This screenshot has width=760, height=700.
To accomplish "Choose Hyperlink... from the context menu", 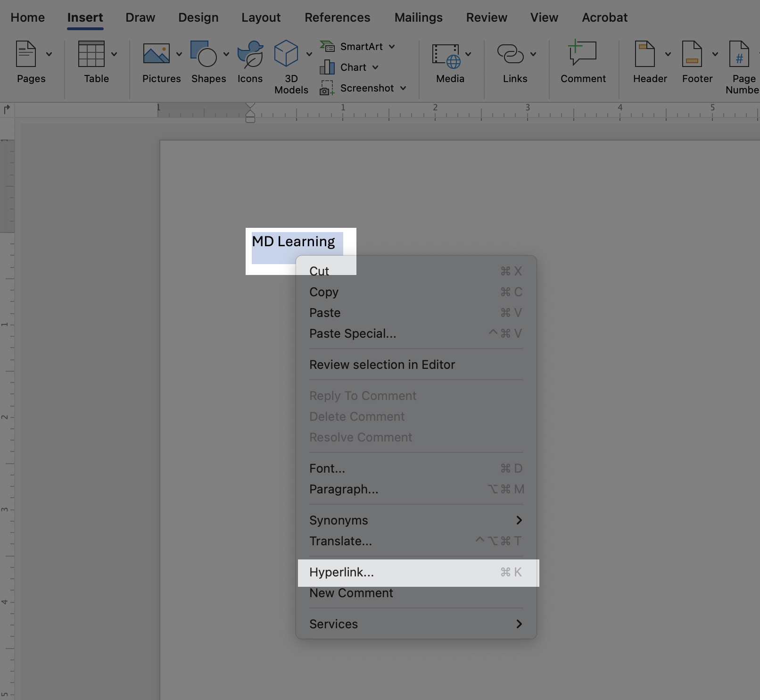I will point(342,572).
